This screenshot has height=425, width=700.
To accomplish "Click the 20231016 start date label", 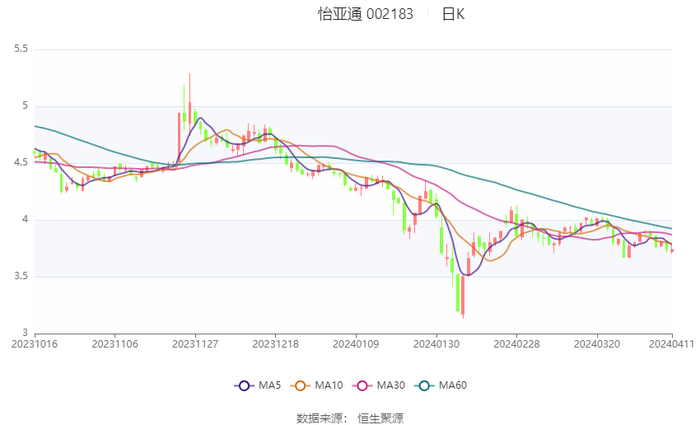I will point(34,343).
